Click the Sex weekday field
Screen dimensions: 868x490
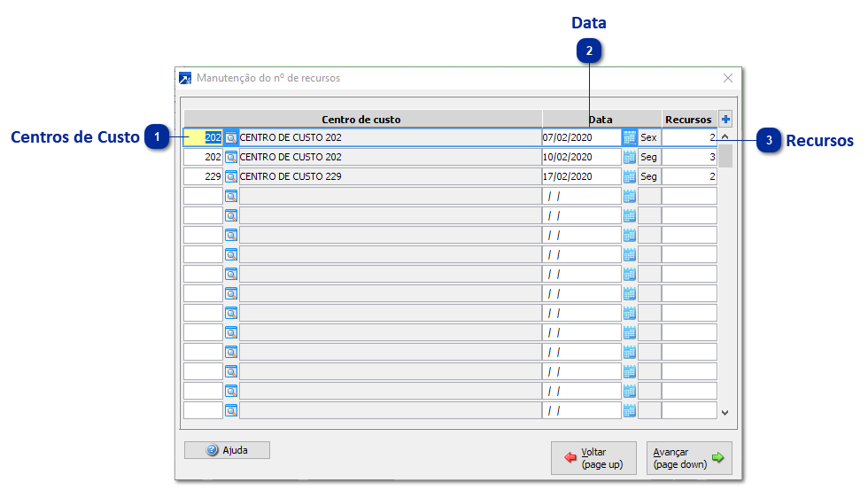(649, 137)
